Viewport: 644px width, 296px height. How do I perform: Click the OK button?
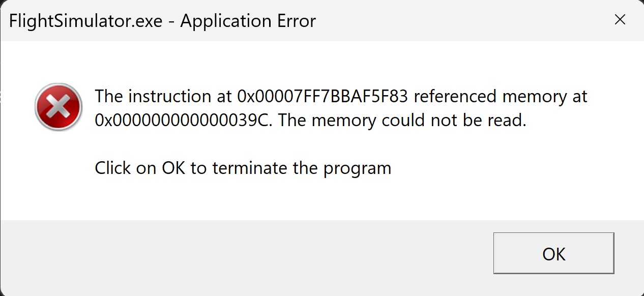coord(553,253)
